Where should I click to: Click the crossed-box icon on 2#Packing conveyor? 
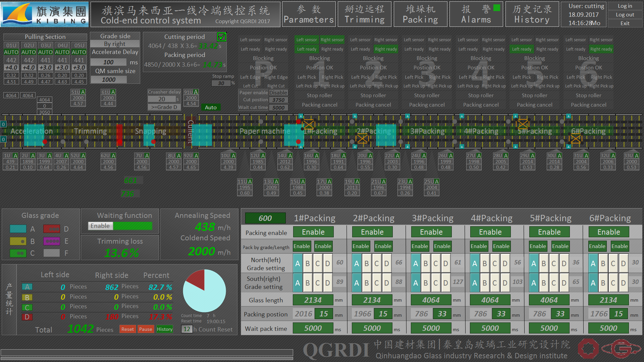[362, 138]
